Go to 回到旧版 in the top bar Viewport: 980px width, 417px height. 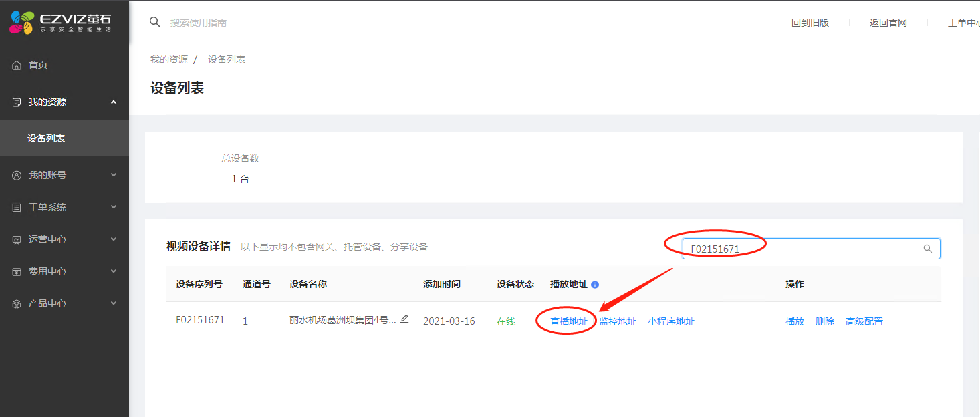[x=810, y=23]
